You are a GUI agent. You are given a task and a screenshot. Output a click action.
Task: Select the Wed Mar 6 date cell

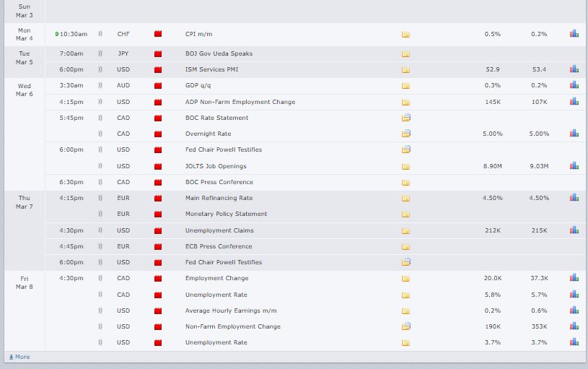point(25,90)
